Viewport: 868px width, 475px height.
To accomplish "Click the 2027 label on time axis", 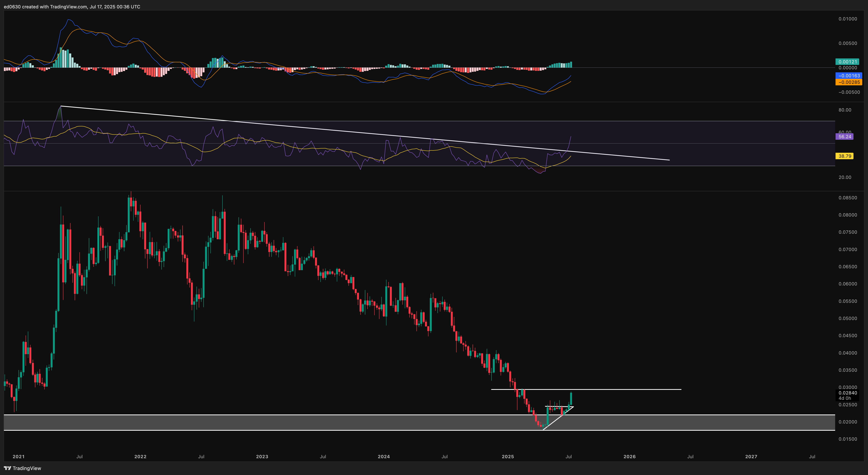I will 751,456.
